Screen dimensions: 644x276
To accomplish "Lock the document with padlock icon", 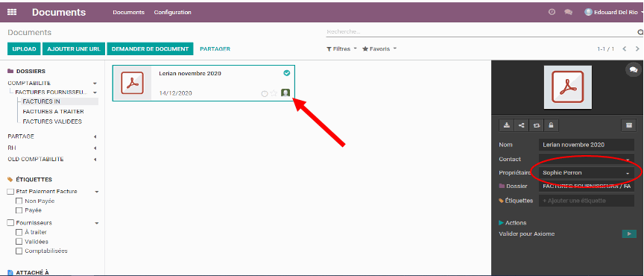I will tap(551, 125).
